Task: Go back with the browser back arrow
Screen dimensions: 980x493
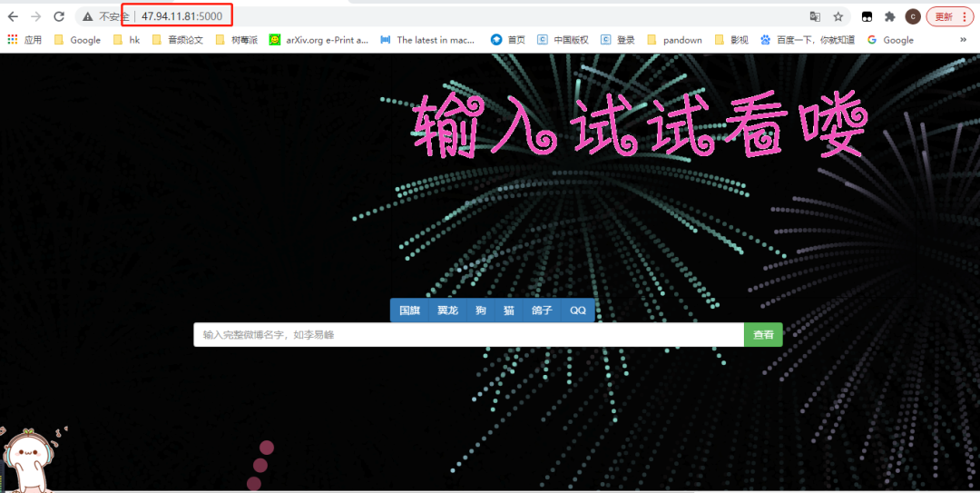Action: pos(13,17)
